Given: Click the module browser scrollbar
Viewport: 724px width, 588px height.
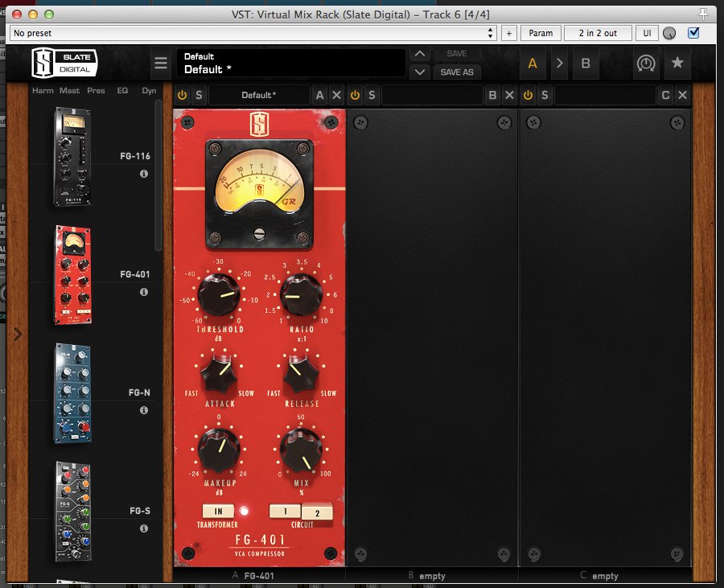Looking at the screenshot, I should (158, 175).
